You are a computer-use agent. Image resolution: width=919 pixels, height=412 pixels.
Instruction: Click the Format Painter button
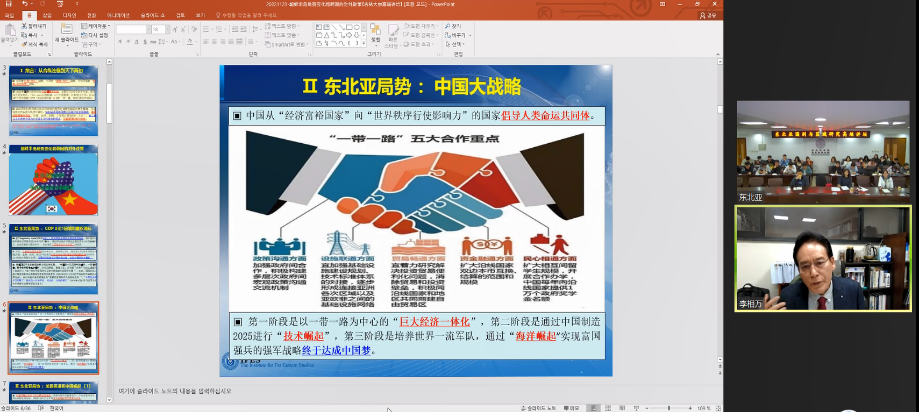click(35, 45)
